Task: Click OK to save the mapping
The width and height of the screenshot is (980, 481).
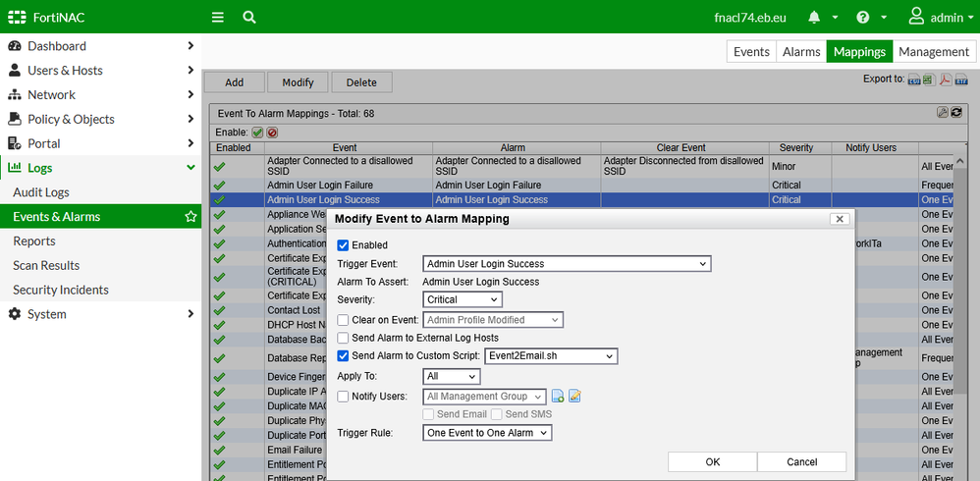Action: 712,461
